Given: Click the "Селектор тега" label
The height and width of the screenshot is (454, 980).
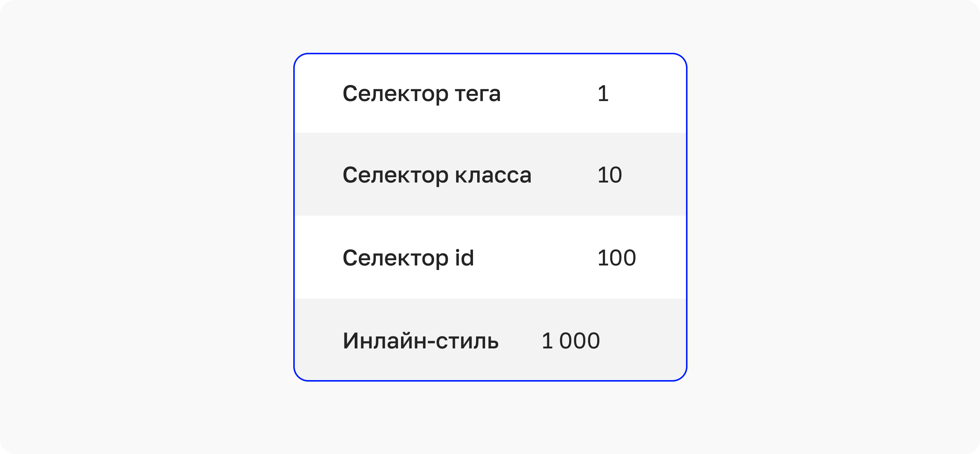Looking at the screenshot, I should point(421,94).
